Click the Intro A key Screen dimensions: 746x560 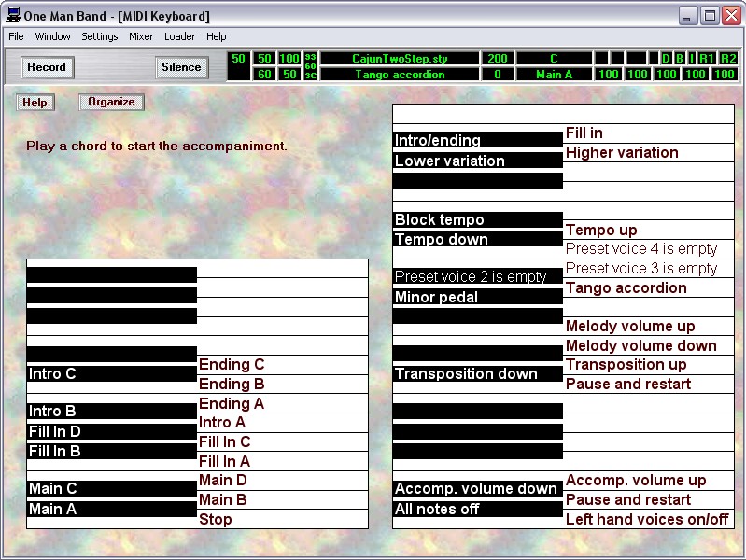click(283, 423)
